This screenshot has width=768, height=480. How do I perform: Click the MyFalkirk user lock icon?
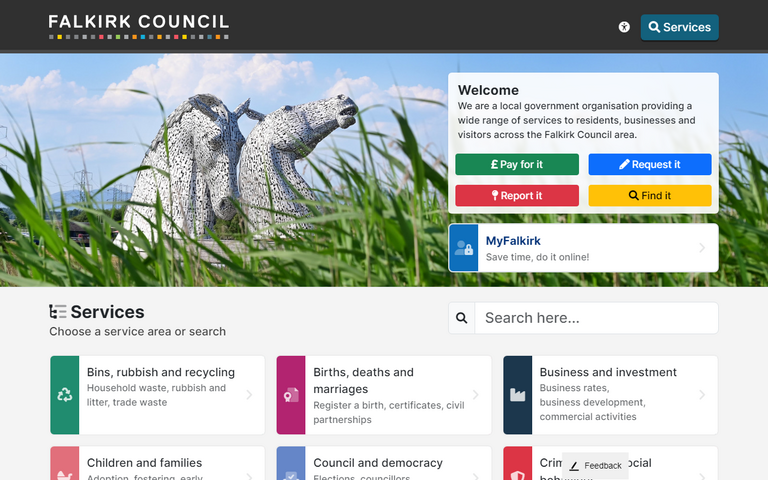pos(464,249)
